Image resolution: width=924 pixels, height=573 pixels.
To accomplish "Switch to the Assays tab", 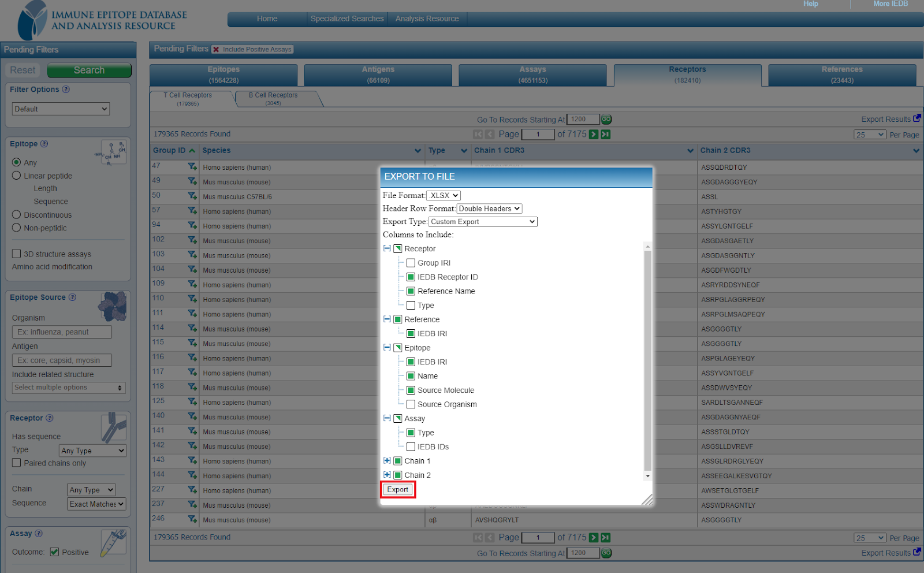I will (532, 75).
